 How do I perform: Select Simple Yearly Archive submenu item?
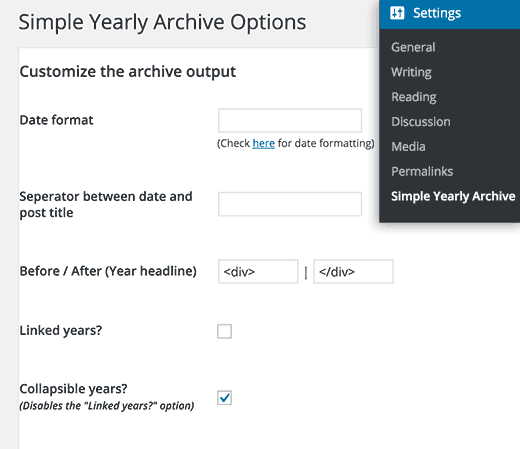click(x=453, y=196)
